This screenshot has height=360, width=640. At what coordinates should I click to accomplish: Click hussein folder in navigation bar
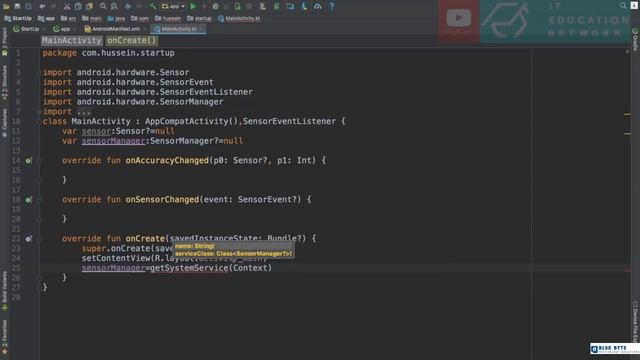[x=168, y=18]
